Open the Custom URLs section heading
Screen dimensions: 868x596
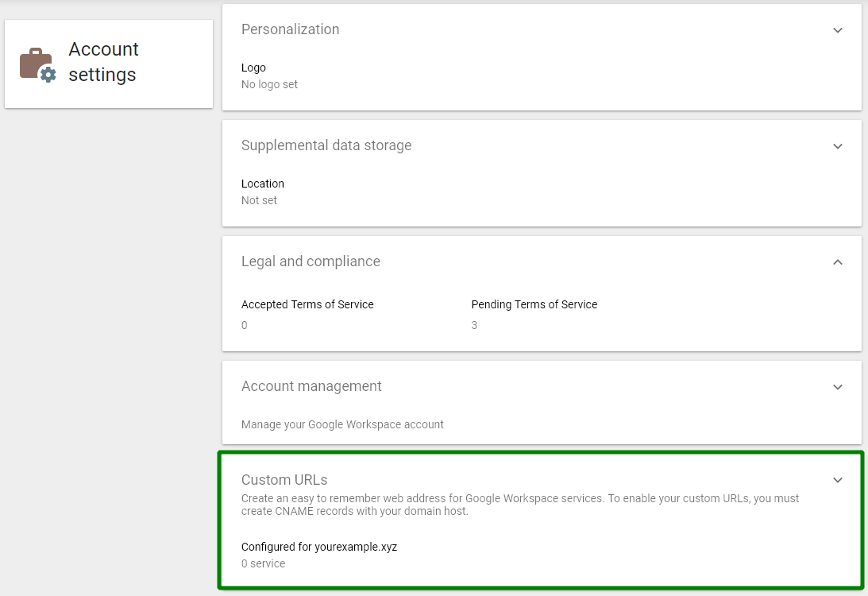[x=284, y=480]
